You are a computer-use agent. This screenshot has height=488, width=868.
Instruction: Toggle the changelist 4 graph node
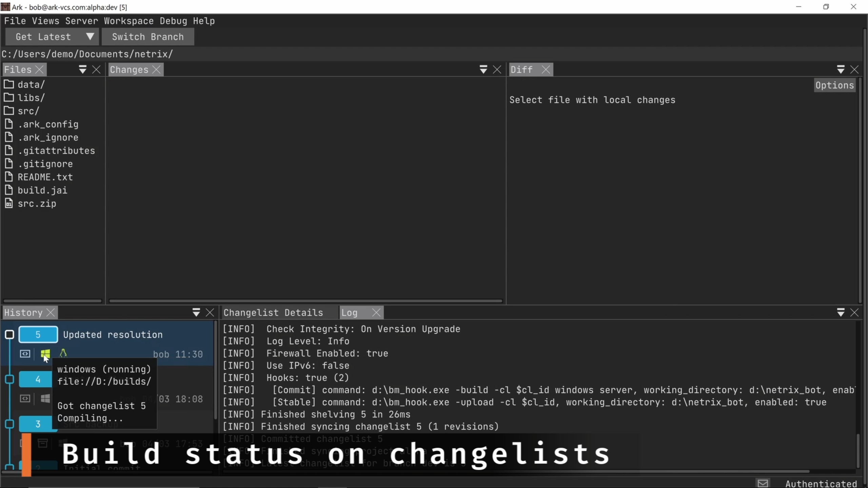click(9, 379)
